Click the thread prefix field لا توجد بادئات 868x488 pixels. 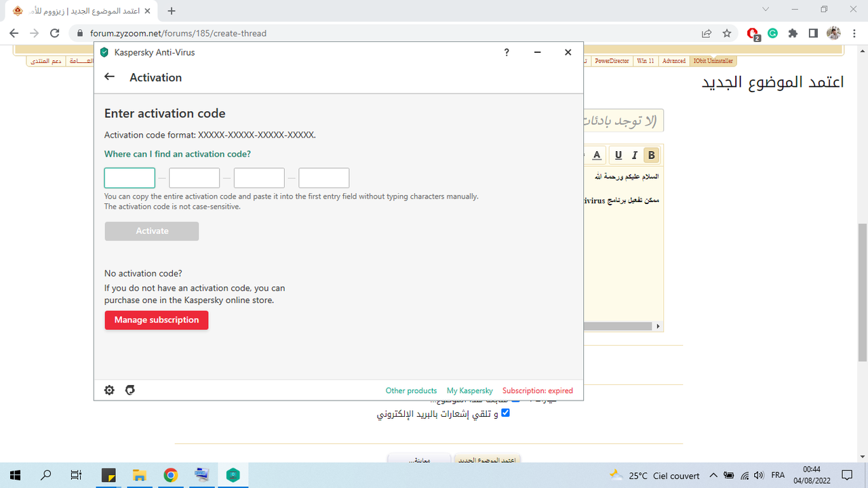pyautogui.click(x=624, y=121)
